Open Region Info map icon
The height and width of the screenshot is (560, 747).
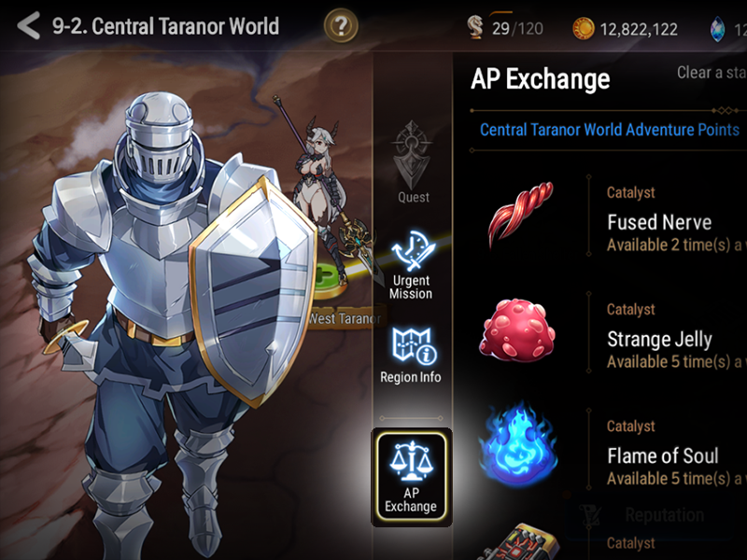click(411, 355)
